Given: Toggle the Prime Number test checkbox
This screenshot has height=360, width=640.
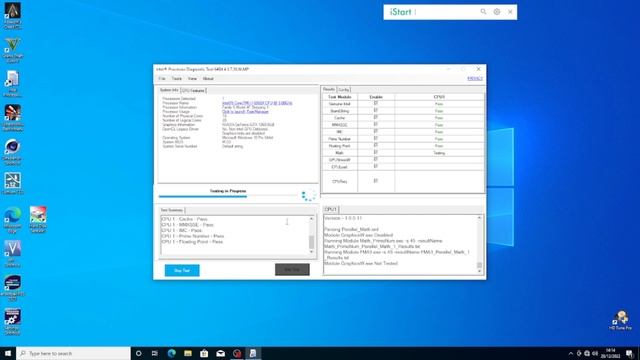Looking at the screenshot, I should pyautogui.click(x=376, y=139).
